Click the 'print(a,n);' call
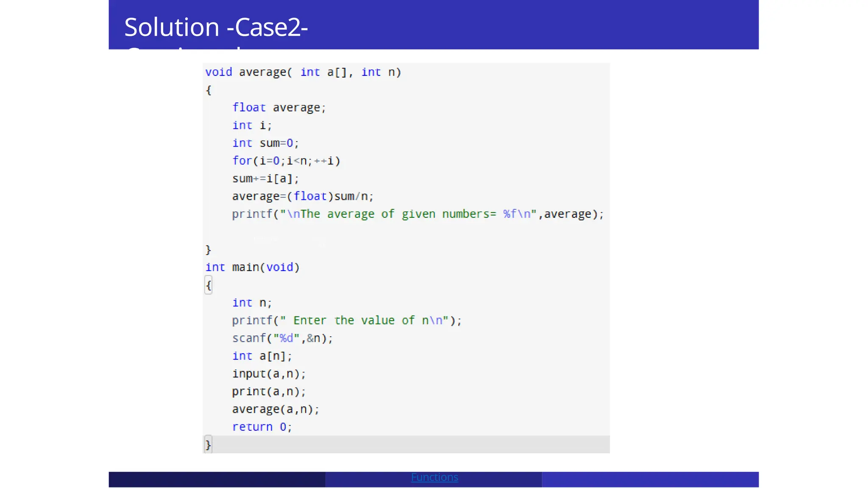This screenshot has height=488, width=868. pyautogui.click(x=269, y=392)
